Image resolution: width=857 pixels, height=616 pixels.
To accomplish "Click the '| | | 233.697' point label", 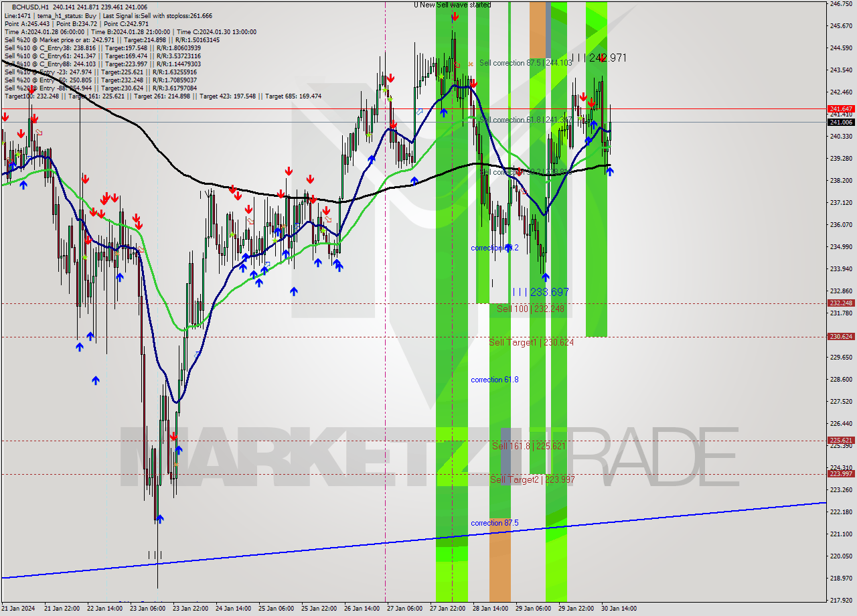I will 540,292.
